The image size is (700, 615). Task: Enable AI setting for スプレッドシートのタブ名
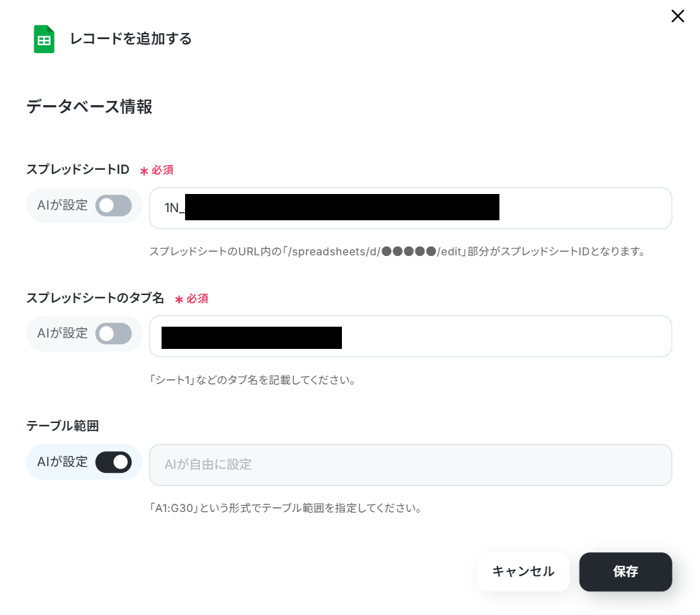pos(113,333)
